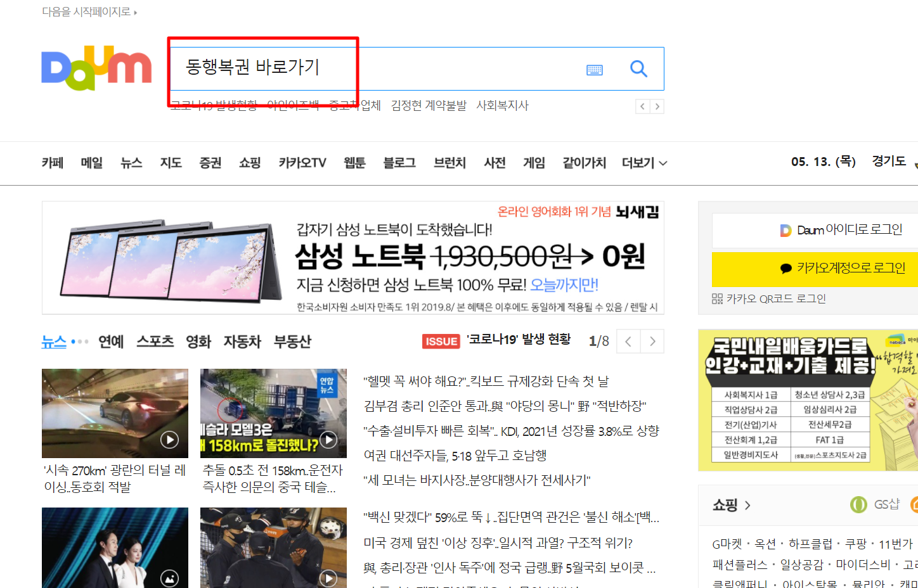This screenshot has height=588, width=918.
Task: Open 쇼핑 in top navigation bar
Action: (250, 163)
